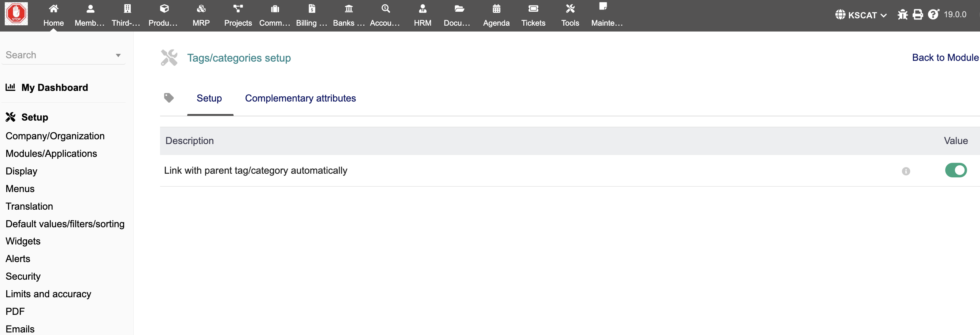Open Company/Organization setup
Screen dimensions: 980x335
(x=55, y=136)
